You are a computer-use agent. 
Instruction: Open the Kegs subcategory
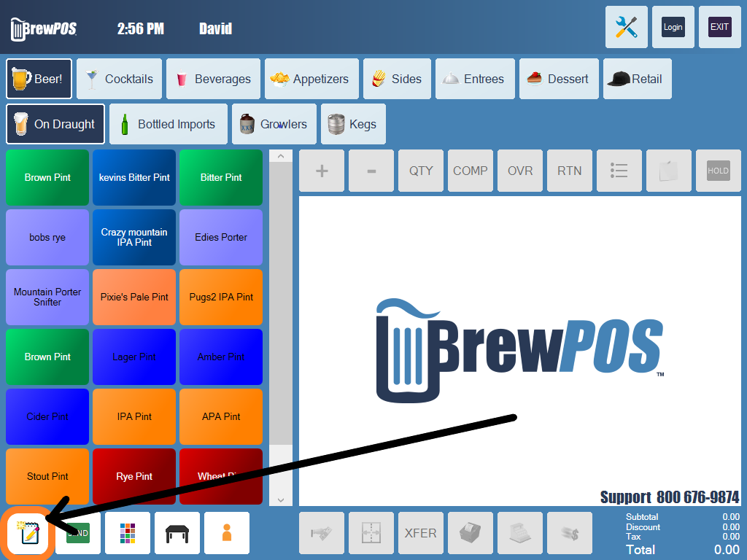tap(353, 124)
